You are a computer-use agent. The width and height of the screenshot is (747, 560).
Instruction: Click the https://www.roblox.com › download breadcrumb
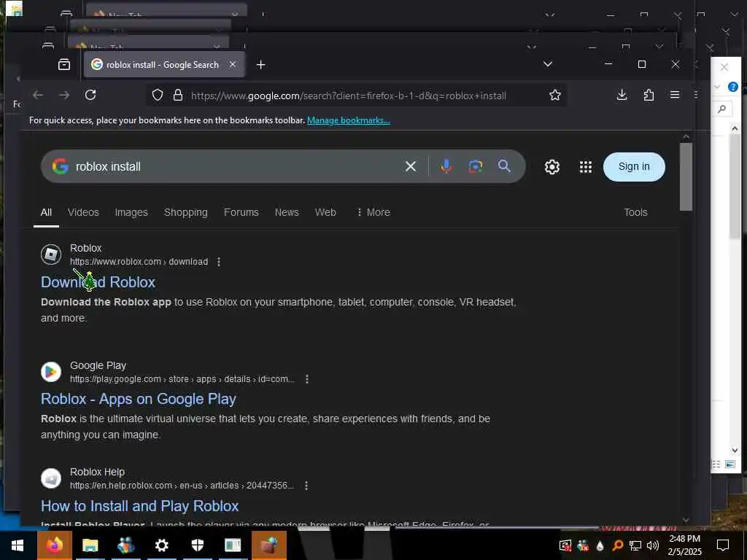[139, 262]
